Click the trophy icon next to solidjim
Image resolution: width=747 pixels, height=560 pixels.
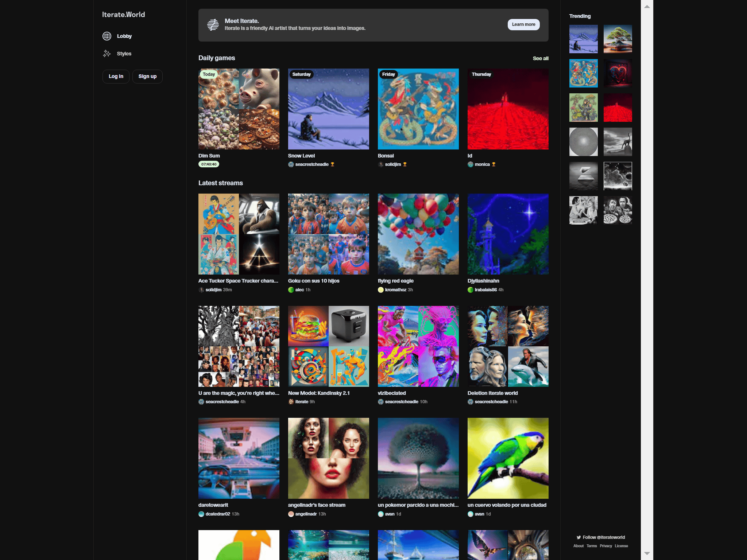405,164
